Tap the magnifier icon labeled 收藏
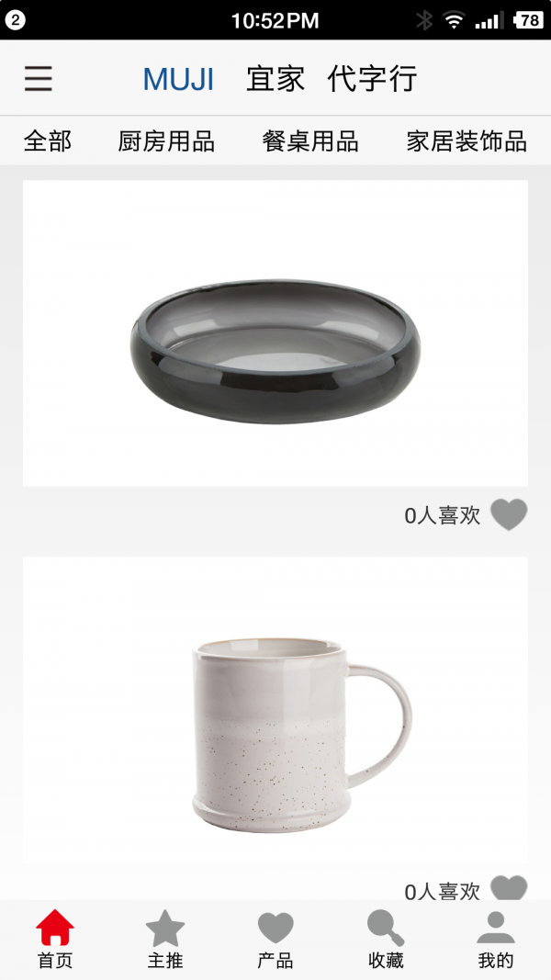The image size is (551, 980). click(x=386, y=929)
